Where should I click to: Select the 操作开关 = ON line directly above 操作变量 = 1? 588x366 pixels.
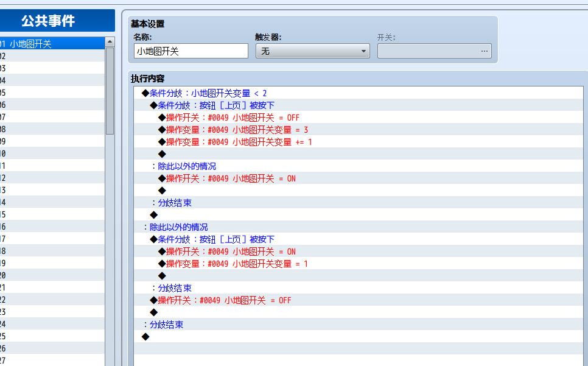point(358,252)
